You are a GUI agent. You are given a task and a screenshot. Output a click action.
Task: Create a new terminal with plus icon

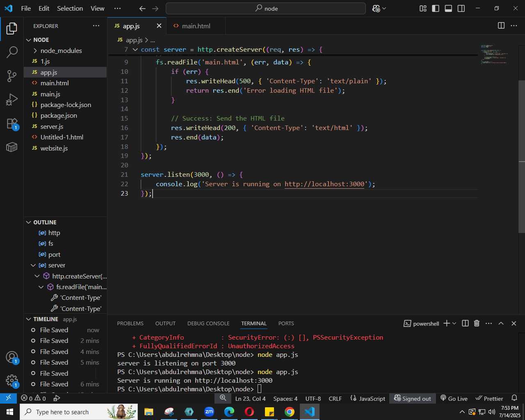pos(447,323)
